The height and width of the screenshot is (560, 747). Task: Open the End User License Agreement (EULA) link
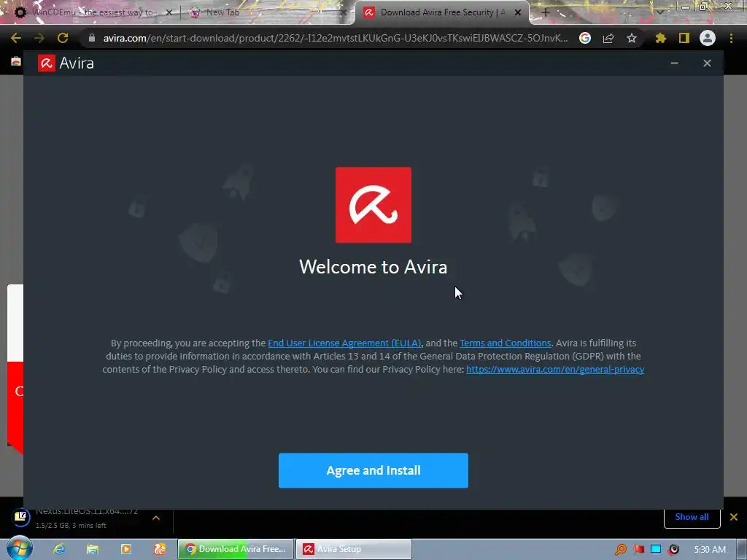(x=344, y=343)
